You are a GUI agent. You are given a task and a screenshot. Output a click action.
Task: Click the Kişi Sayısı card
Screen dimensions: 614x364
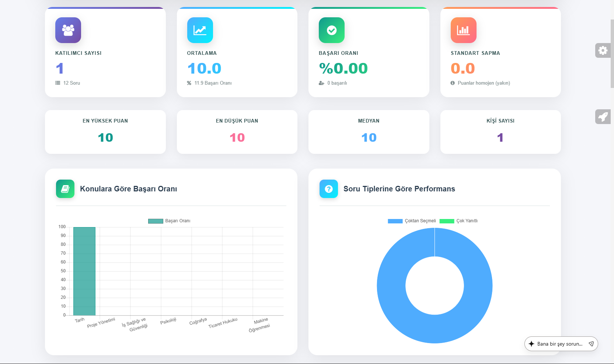pyautogui.click(x=500, y=132)
